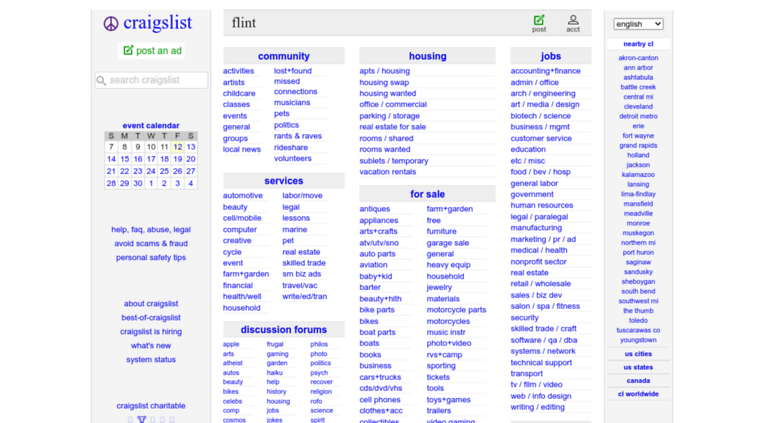Click the magnifier search icon
777x423 pixels.
click(x=102, y=80)
